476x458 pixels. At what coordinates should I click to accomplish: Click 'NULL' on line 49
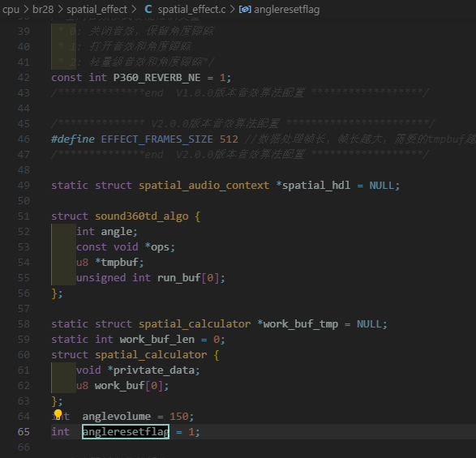point(381,186)
